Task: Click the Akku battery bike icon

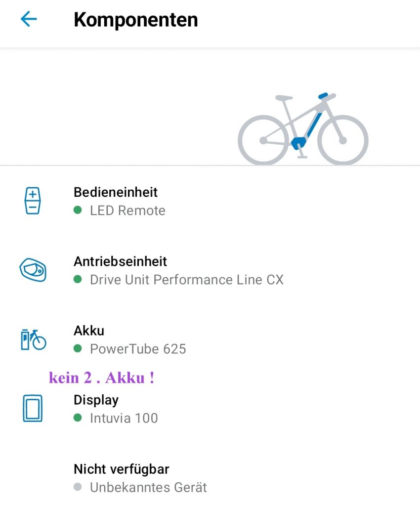Action: [33, 339]
